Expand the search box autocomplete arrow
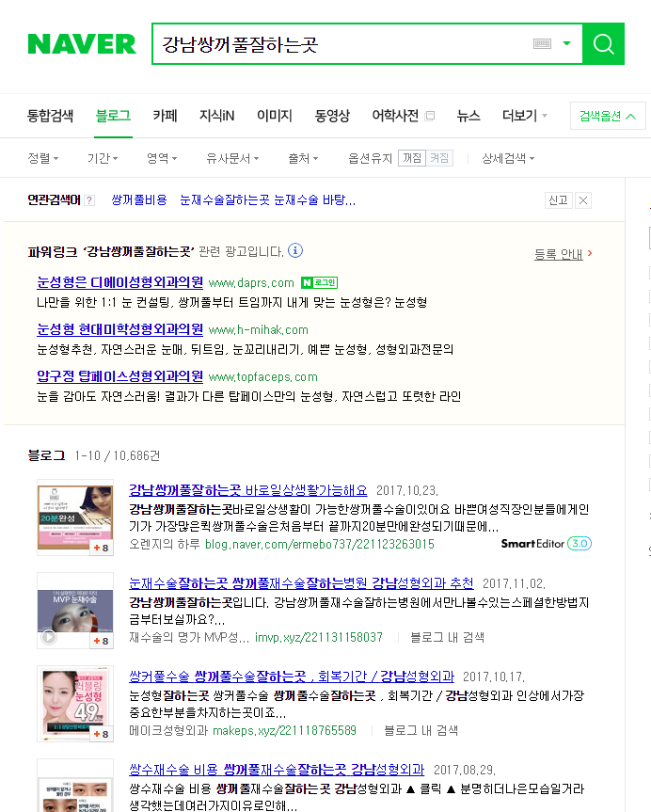 click(x=566, y=43)
